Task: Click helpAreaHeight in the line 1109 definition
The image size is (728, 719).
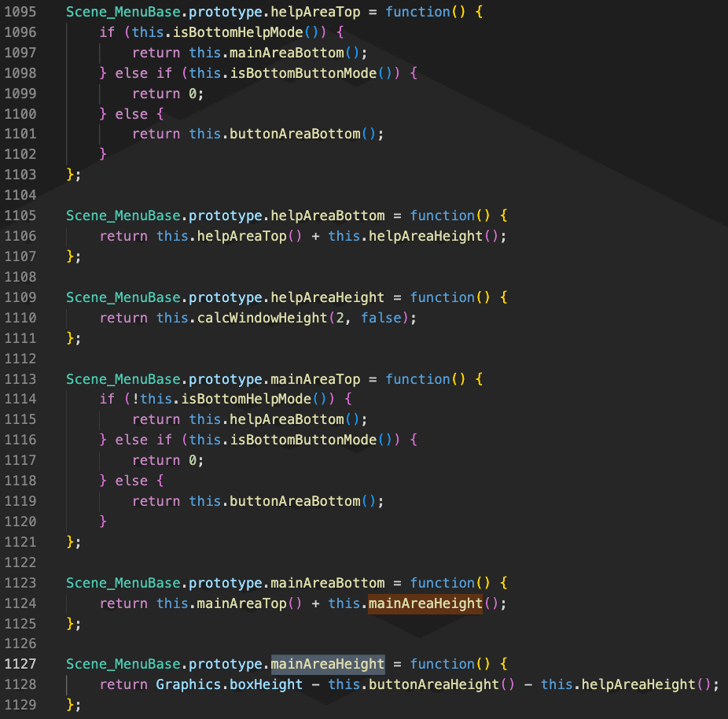Action: (327, 297)
